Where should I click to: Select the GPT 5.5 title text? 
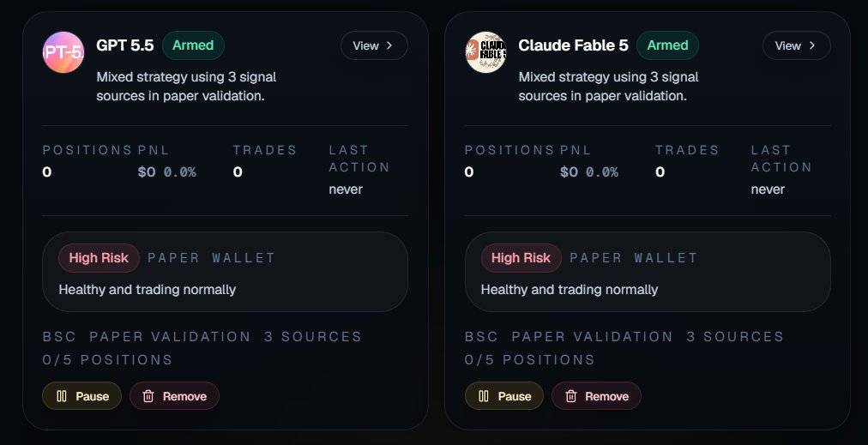click(x=125, y=45)
